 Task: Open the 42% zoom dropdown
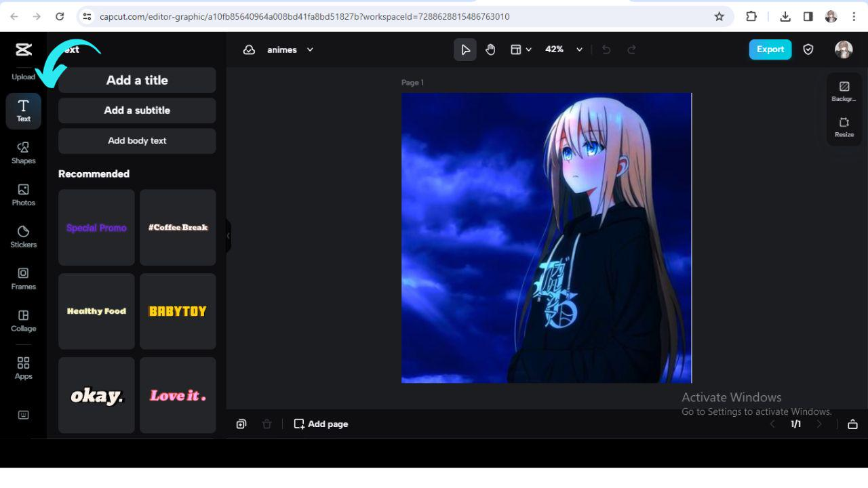(x=564, y=49)
